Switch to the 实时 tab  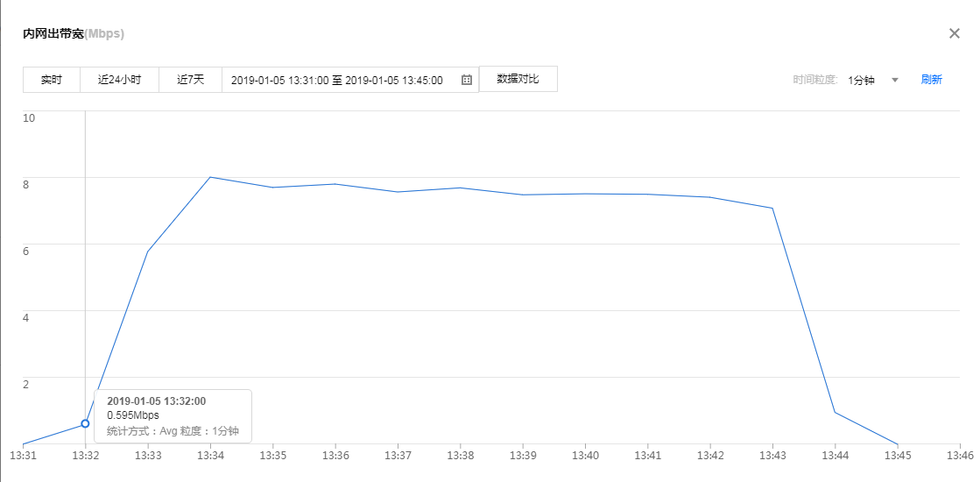pos(52,80)
